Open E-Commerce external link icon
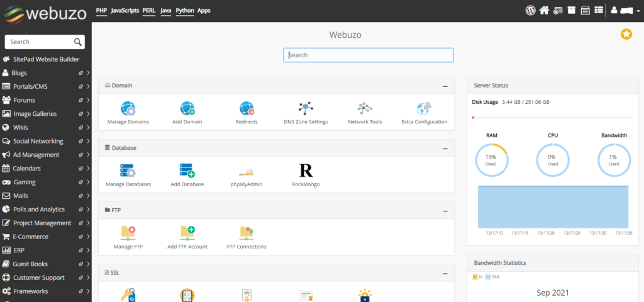 81,237
